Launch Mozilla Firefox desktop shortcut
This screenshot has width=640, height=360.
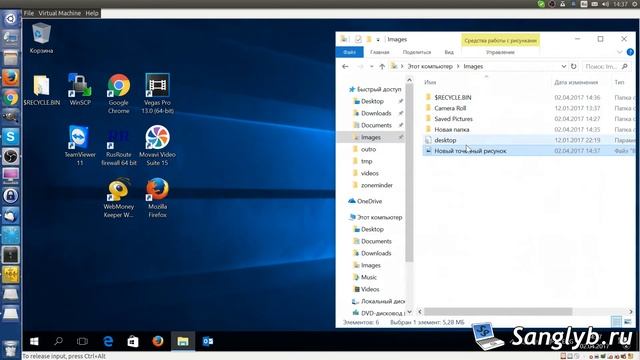coord(157,198)
